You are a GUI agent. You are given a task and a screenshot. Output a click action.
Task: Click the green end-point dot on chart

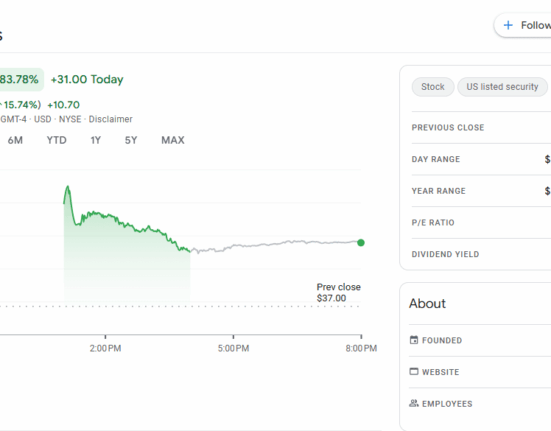pyautogui.click(x=361, y=243)
